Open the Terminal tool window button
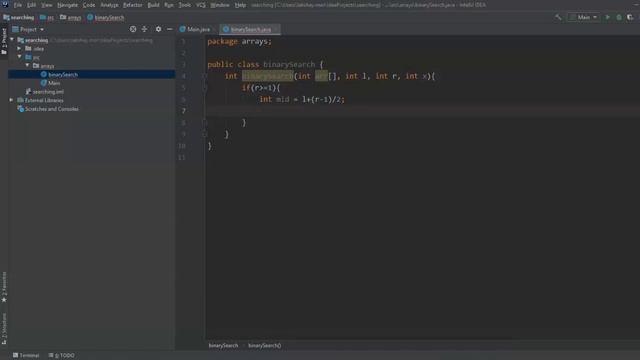This screenshot has width=640, height=360. (26, 356)
